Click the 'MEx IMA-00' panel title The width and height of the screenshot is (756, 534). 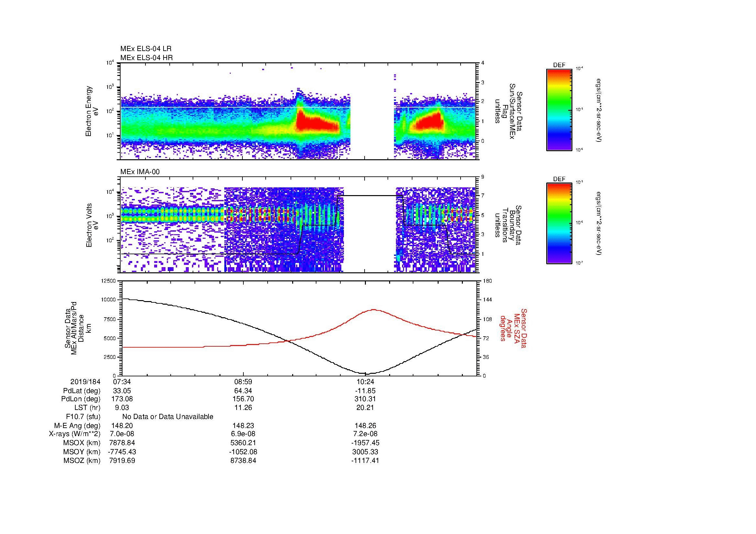(x=140, y=172)
